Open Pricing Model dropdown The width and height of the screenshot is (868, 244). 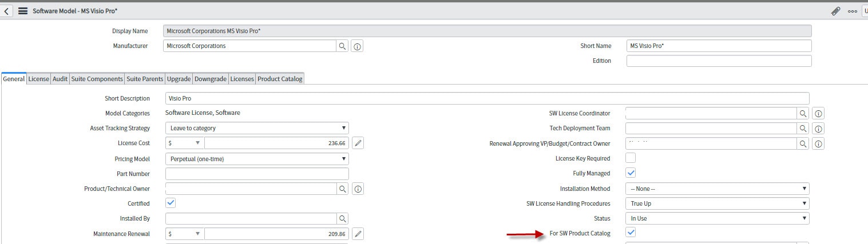click(257, 158)
